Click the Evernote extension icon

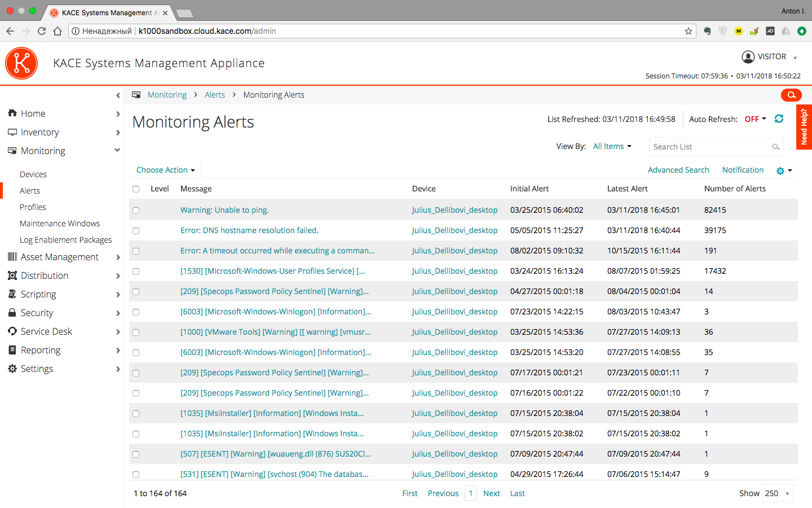707,31
